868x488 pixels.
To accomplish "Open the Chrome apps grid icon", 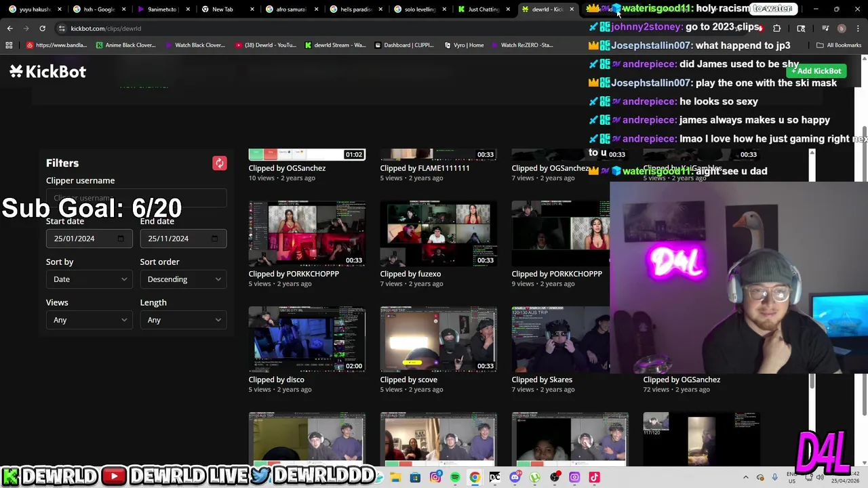I will tap(9, 45).
